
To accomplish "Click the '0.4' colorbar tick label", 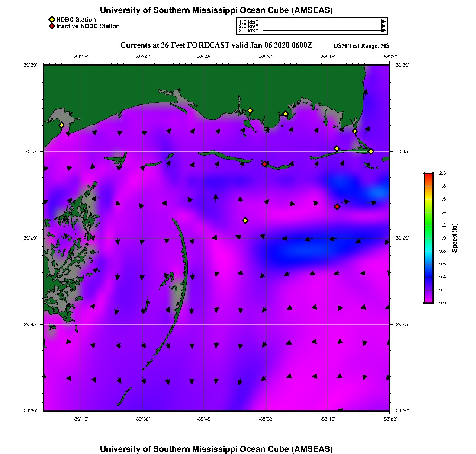I will [442, 277].
